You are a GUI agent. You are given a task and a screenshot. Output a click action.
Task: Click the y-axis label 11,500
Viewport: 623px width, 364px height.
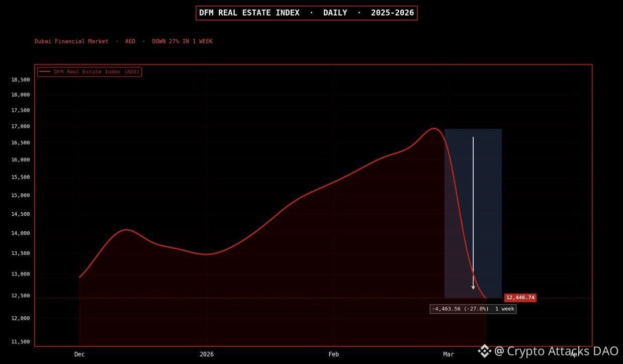click(21, 342)
